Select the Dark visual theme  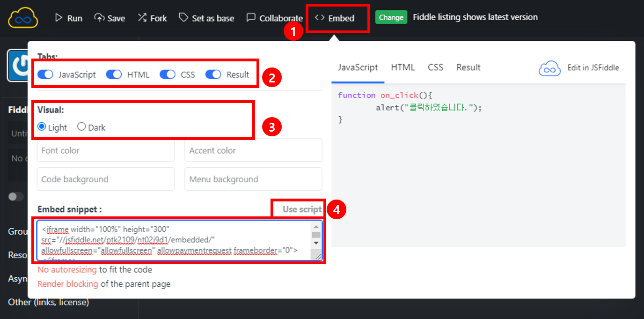click(x=81, y=126)
